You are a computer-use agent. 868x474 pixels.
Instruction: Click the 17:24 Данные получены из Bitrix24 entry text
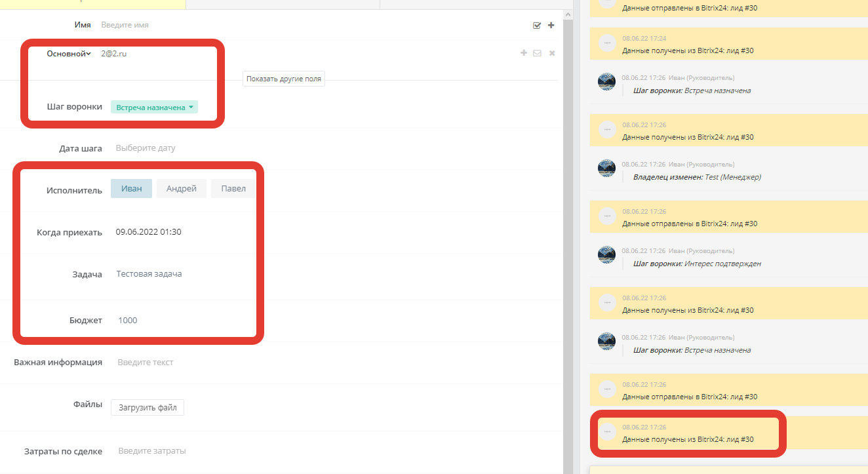(x=688, y=50)
